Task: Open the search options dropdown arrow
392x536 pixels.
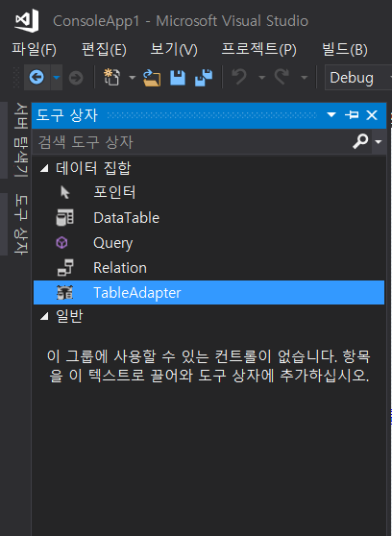Action: tap(378, 141)
